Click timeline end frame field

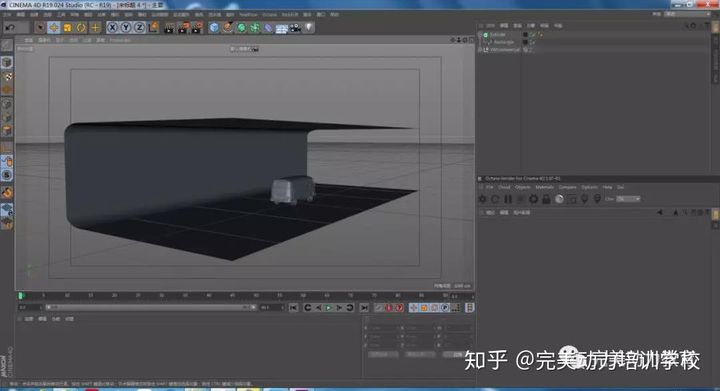[x=272, y=307]
